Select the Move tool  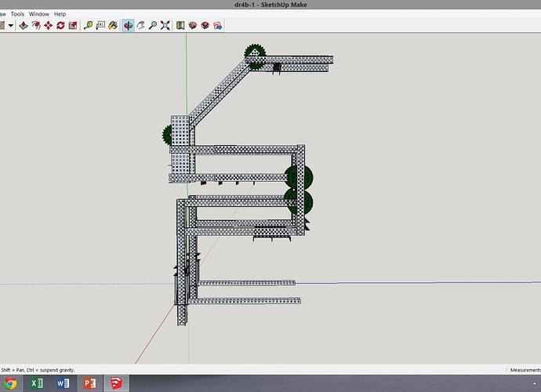(x=49, y=26)
